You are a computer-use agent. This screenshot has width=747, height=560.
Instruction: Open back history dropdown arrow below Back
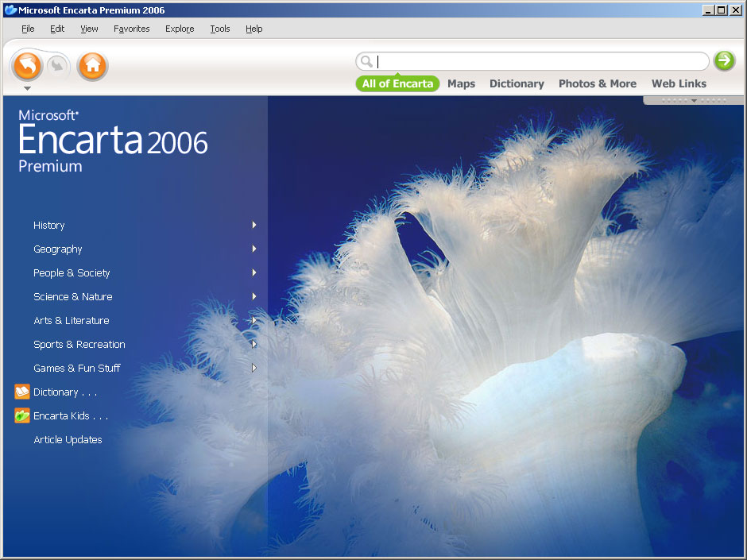(27, 88)
